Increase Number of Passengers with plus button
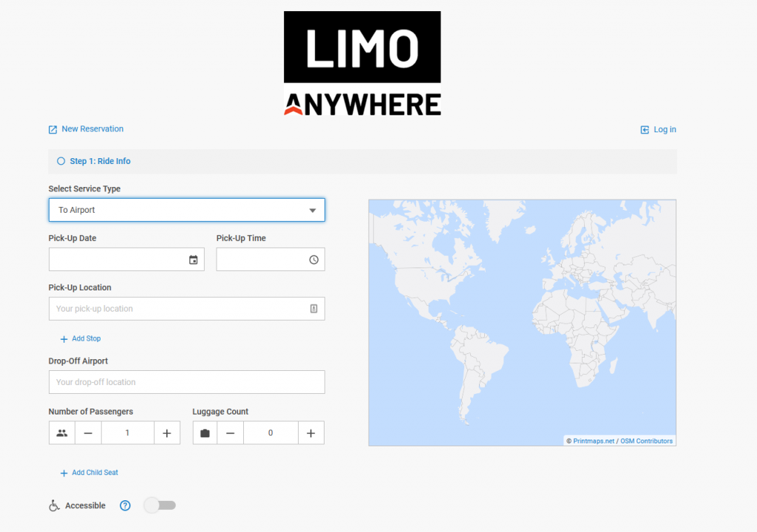The image size is (757, 532). 167,432
